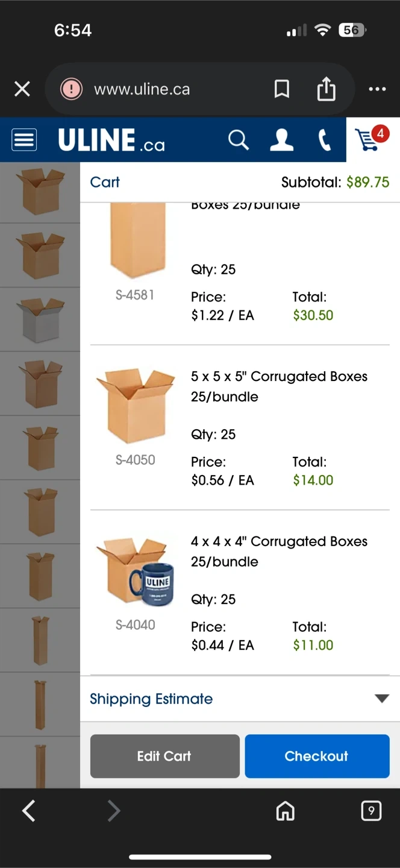Open the browser tabs switcher showing 9
Screen dimensions: 400x868
(x=371, y=811)
